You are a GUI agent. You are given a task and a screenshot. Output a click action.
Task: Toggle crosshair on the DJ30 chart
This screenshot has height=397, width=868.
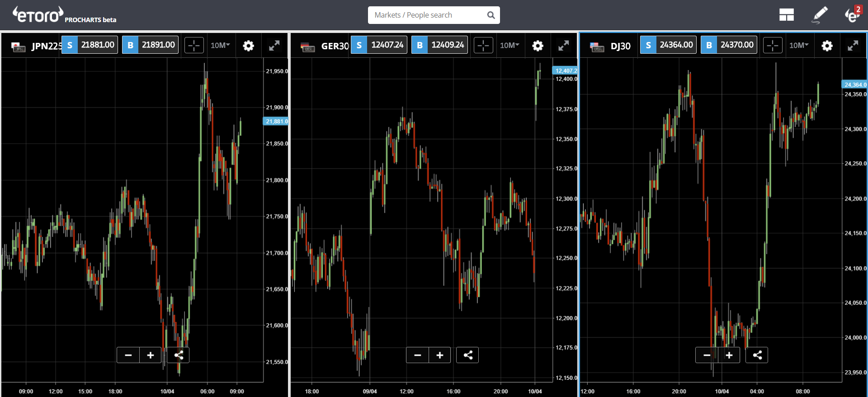tap(773, 45)
